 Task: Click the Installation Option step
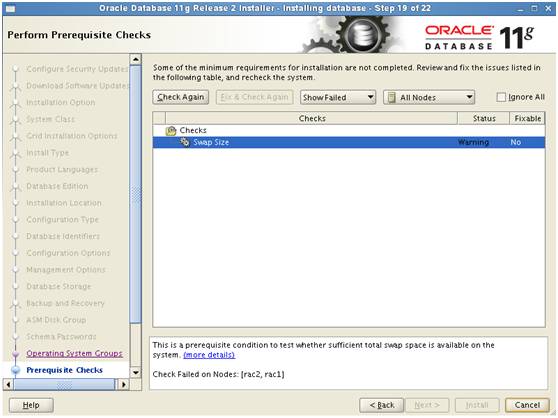[61, 102]
